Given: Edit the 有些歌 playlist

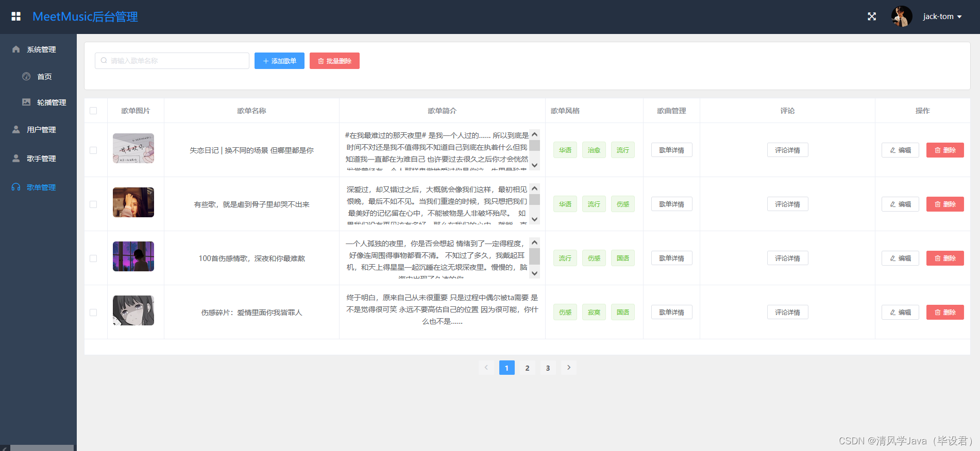Looking at the screenshot, I should click(x=900, y=204).
